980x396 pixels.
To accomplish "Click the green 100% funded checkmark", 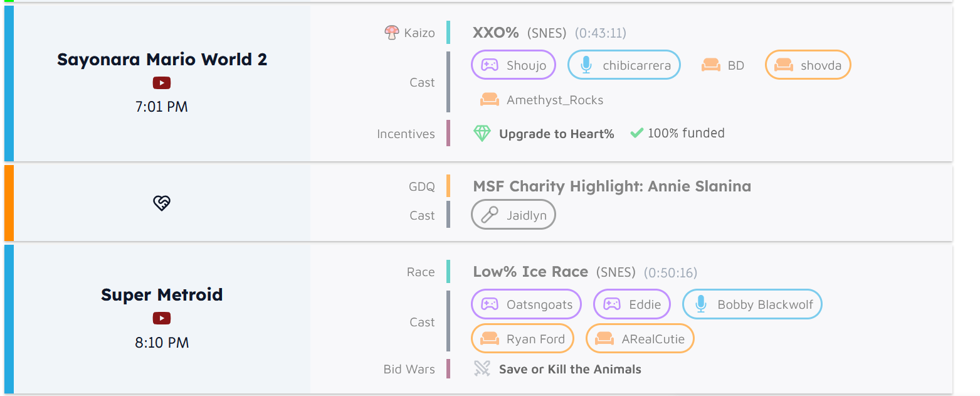I will pos(636,133).
